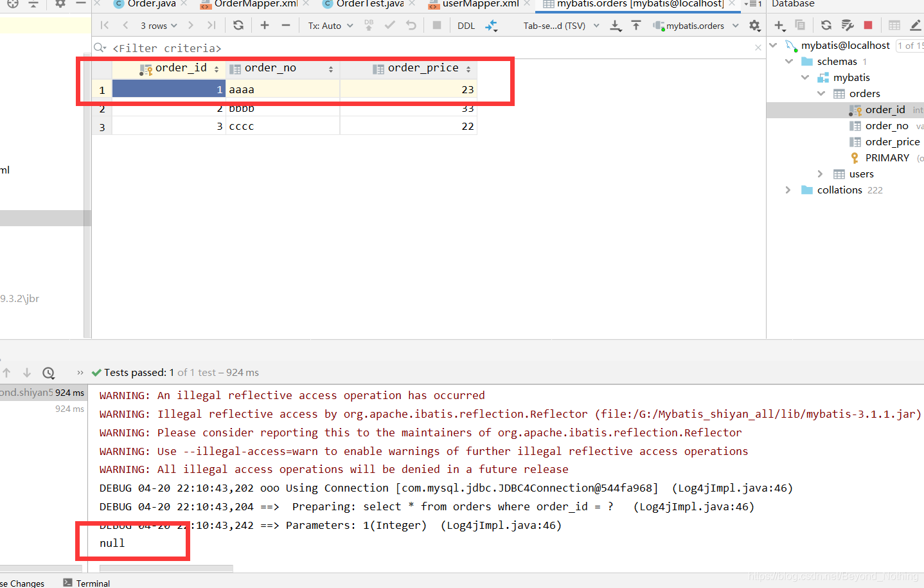Sort by the order_id column header

169,68
